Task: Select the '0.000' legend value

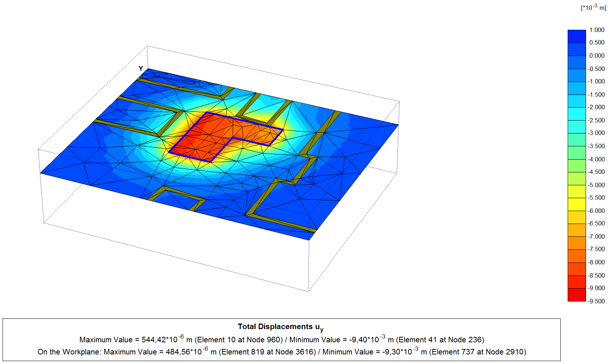Action: (597, 56)
